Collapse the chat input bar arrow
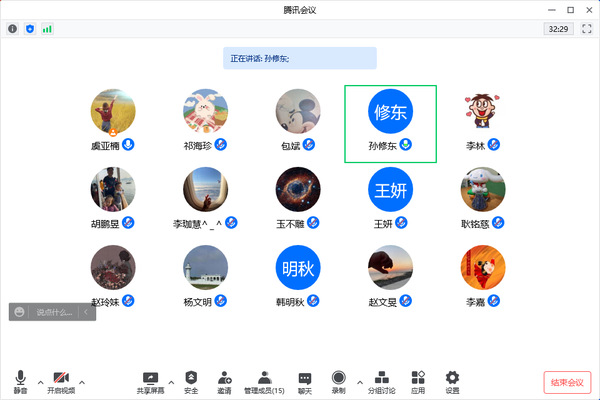Screen dimensions: 600x400 tap(86, 313)
